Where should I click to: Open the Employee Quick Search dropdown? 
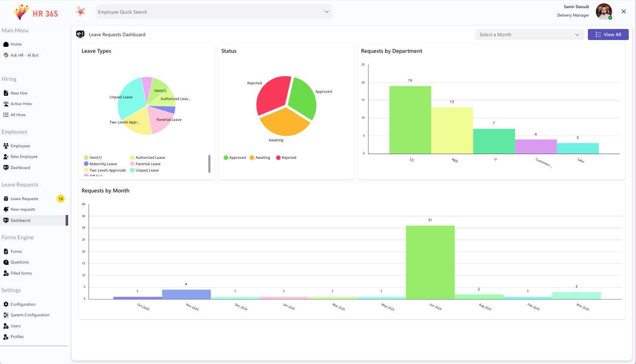coord(214,12)
